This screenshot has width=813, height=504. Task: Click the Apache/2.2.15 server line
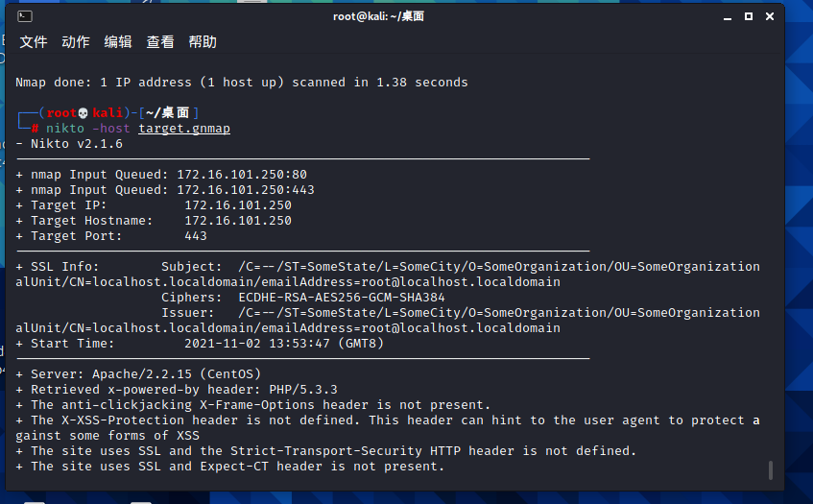coord(138,373)
